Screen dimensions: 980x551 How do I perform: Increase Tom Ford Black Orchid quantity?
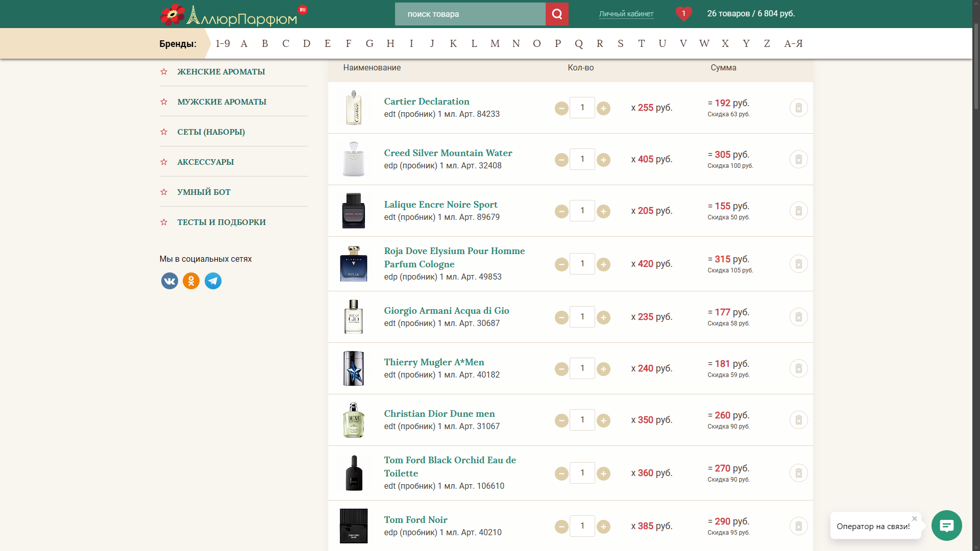[603, 473]
